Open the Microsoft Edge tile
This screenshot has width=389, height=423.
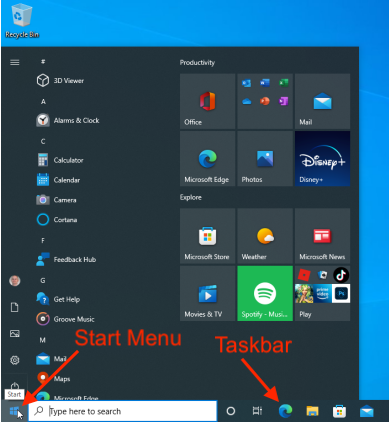pos(207,159)
